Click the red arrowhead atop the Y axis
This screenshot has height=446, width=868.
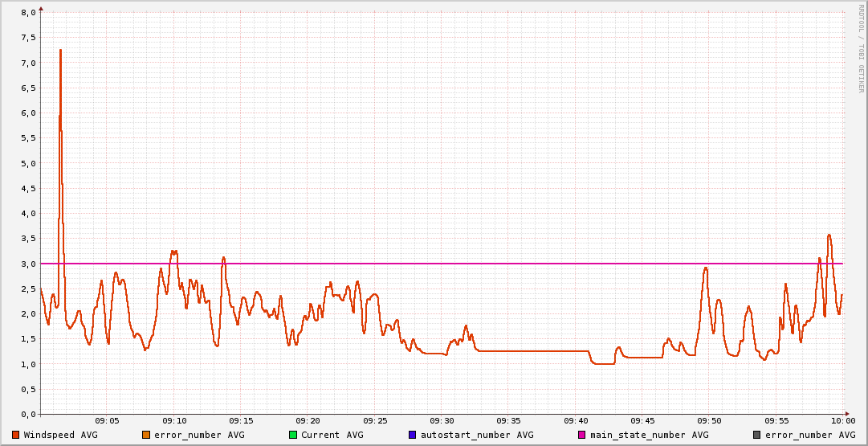(x=41, y=9)
